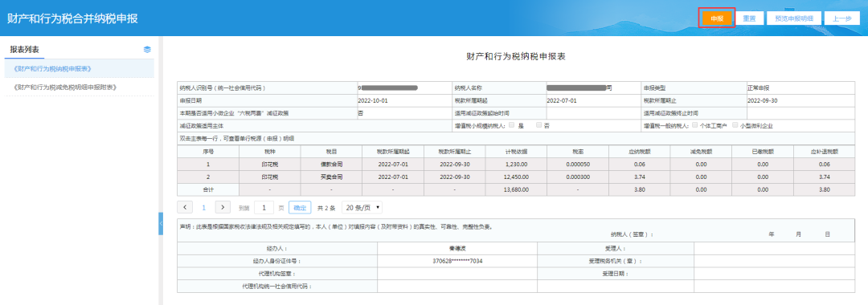Image resolution: width=868 pixels, height=305 pixels.
Task: Click the 共 2 条 record count
Action: tap(326, 209)
